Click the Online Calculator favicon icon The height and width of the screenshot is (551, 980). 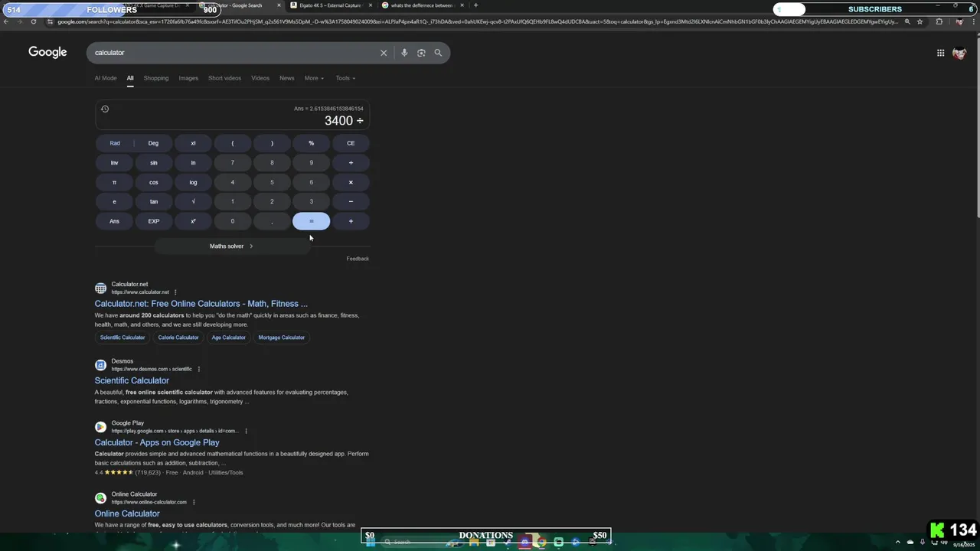[100, 498]
